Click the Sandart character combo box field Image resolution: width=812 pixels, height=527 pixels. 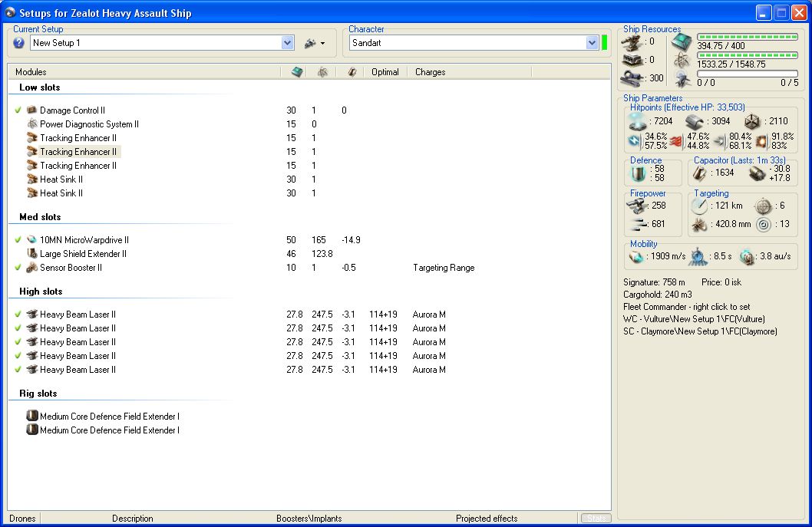pos(474,43)
